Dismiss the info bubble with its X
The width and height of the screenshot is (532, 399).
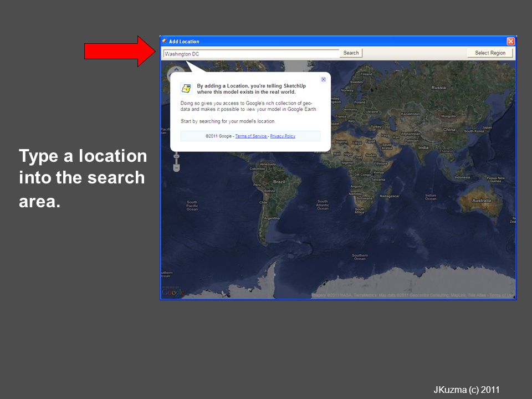[x=323, y=79]
